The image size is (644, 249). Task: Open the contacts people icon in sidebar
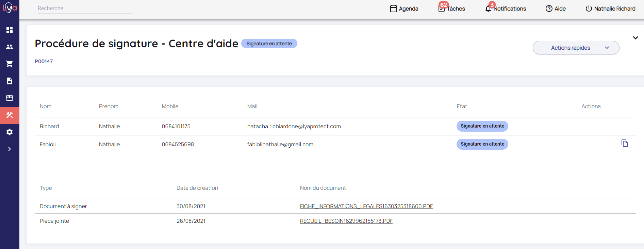[x=10, y=47]
